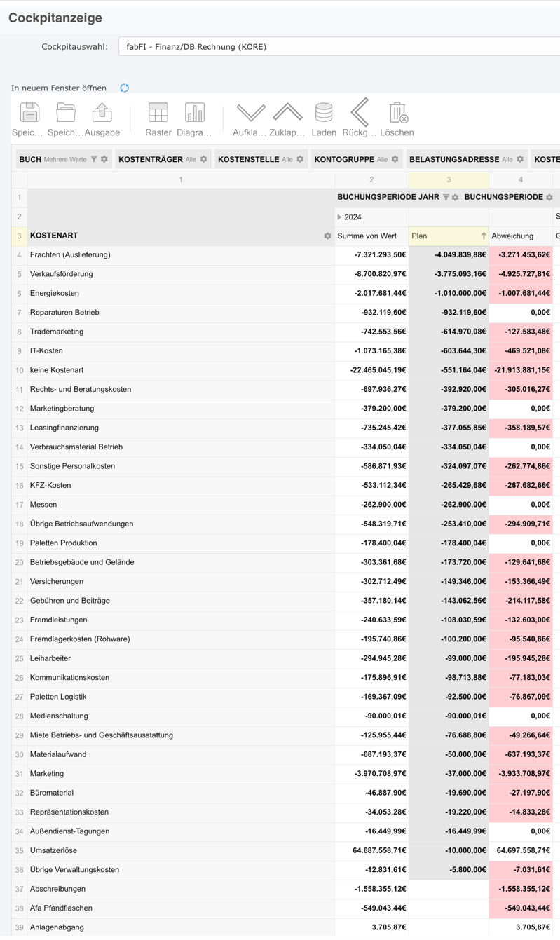The width and height of the screenshot is (560, 940).
Task: Open the KOSTENART row settings gear
Action: tap(327, 236)
